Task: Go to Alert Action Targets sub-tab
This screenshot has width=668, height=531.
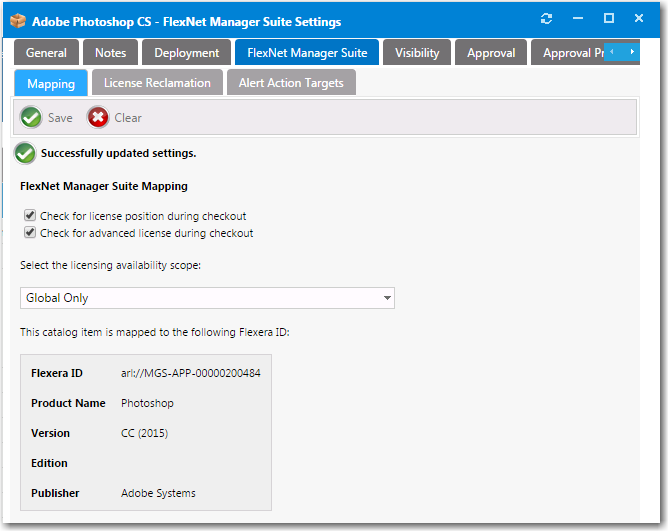Action: tap(292, 83)
